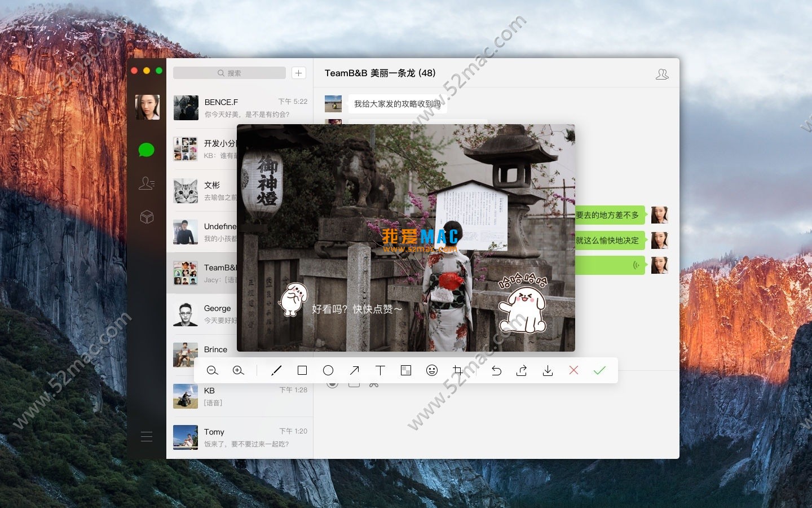Select the brush annotation tool
Image resolution: width=812 pixels, height=508 pixels.
pyautogui.click(x=276, y=370)
